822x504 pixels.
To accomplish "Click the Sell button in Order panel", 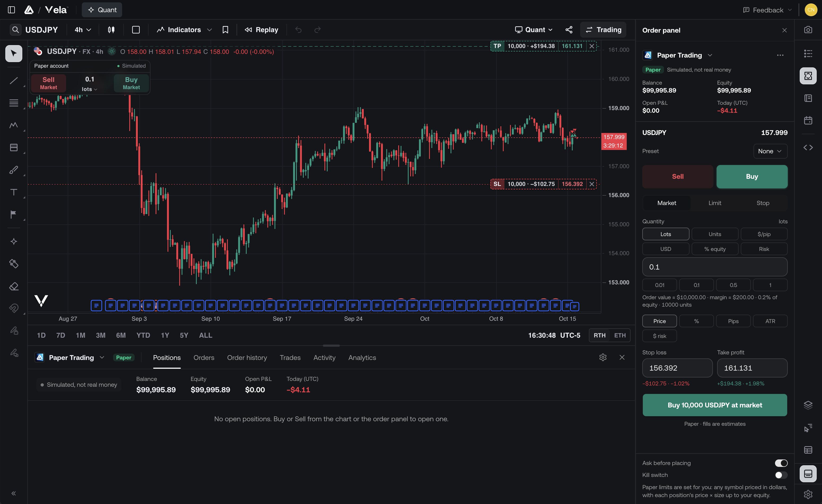I will (x=678, y=176).
